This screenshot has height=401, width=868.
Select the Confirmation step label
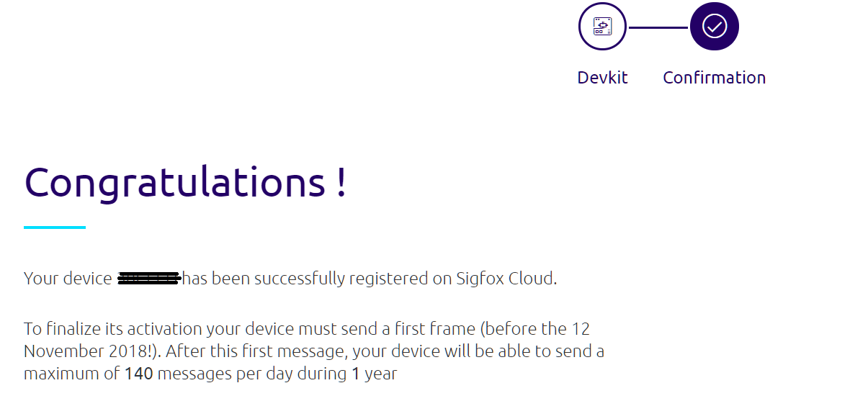click(714, 78)
